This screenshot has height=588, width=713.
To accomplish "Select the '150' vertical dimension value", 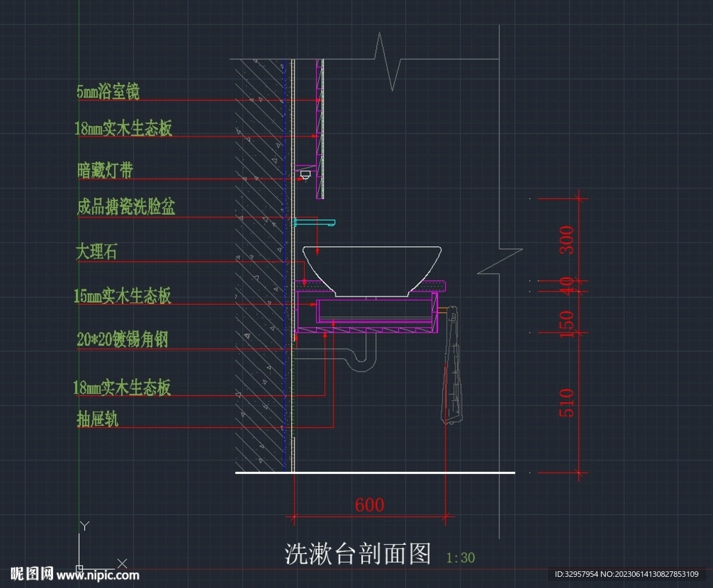I will coord(567,324).
